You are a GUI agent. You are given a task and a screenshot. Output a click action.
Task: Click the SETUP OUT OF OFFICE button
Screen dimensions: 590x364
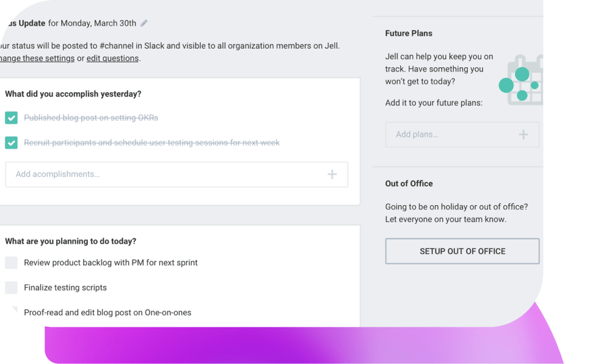point(462,251)
